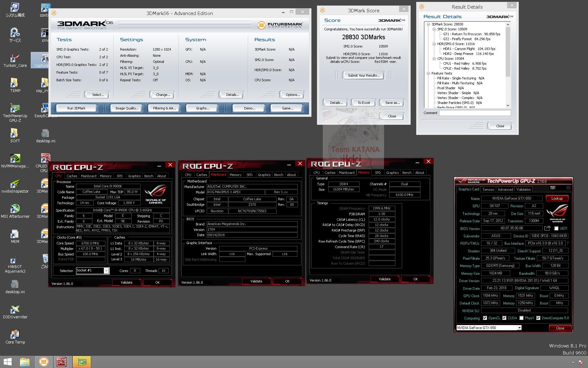Open nvidiaInspector desktop shortcut
This screenshot has width=588, height=368.
coord(15,186)
